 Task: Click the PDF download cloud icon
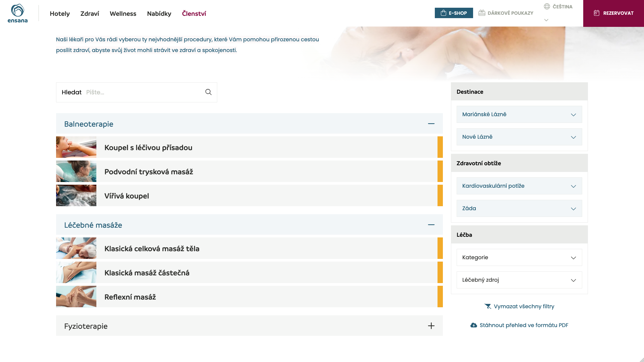click(473, 325)
